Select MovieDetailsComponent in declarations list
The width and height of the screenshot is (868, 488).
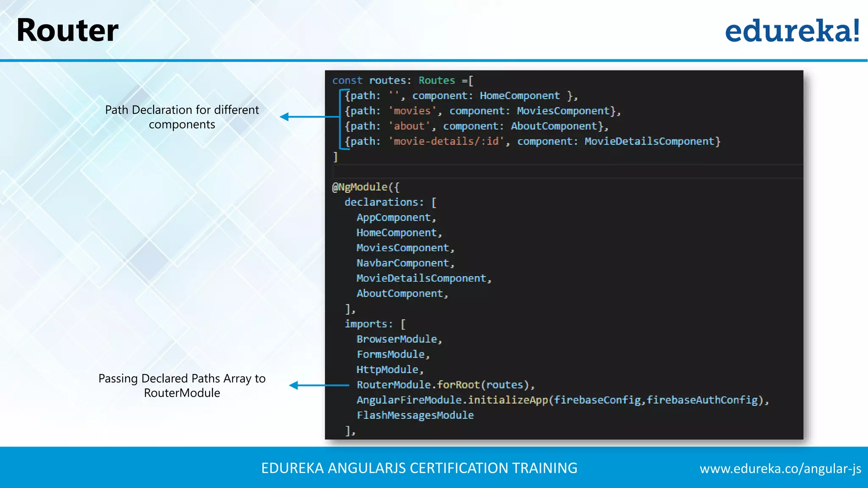(x=424, y=279)
